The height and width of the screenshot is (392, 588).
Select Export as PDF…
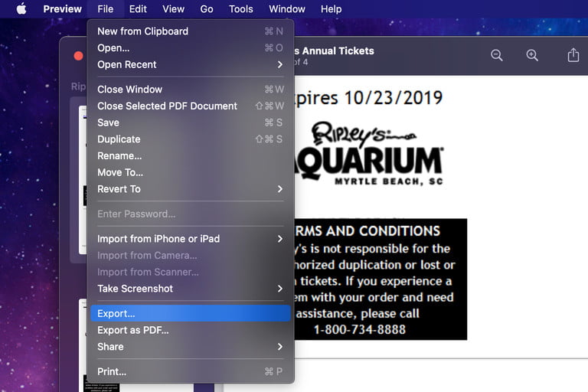point(190,330)
